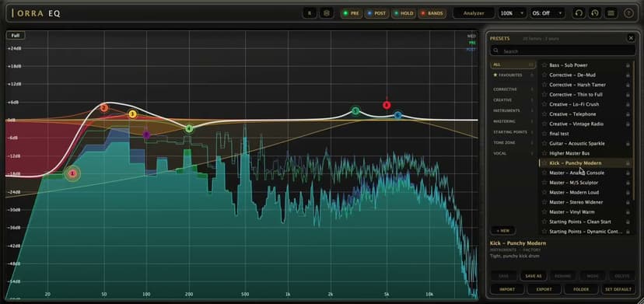Select the VOCAL category

click(x=513, y=153)
